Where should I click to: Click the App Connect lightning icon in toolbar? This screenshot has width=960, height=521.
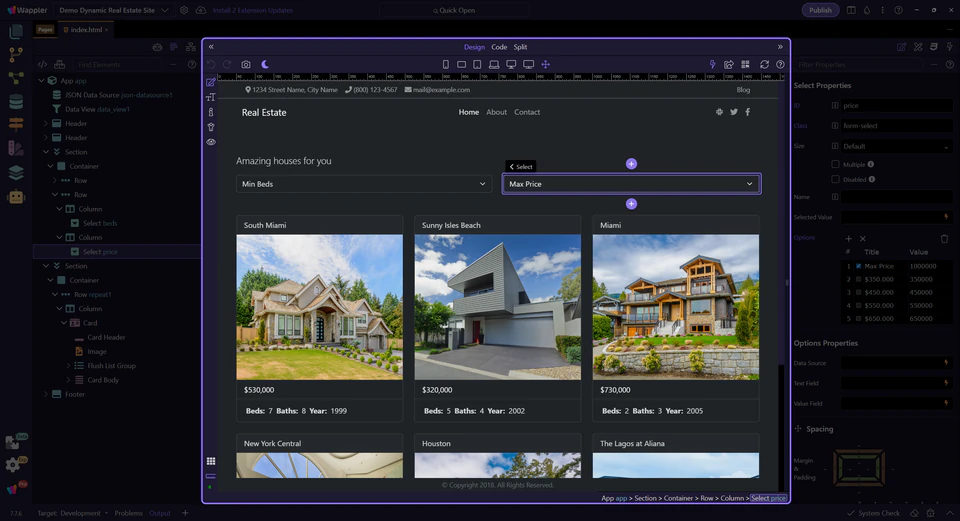coord(713,64)
